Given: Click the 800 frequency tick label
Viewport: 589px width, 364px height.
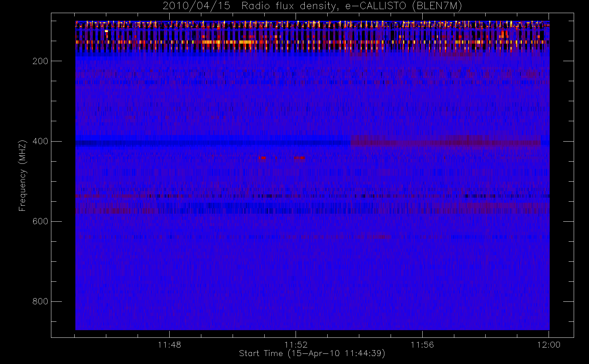Looking at the screenshot, I should pyautogui.click(x=40, y=301).
